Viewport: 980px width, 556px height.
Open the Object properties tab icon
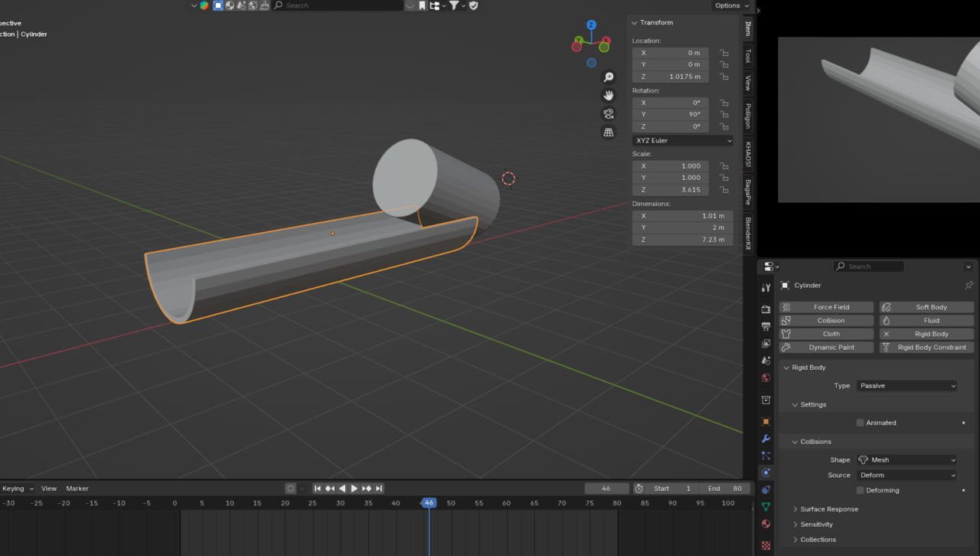click(766, 422)
